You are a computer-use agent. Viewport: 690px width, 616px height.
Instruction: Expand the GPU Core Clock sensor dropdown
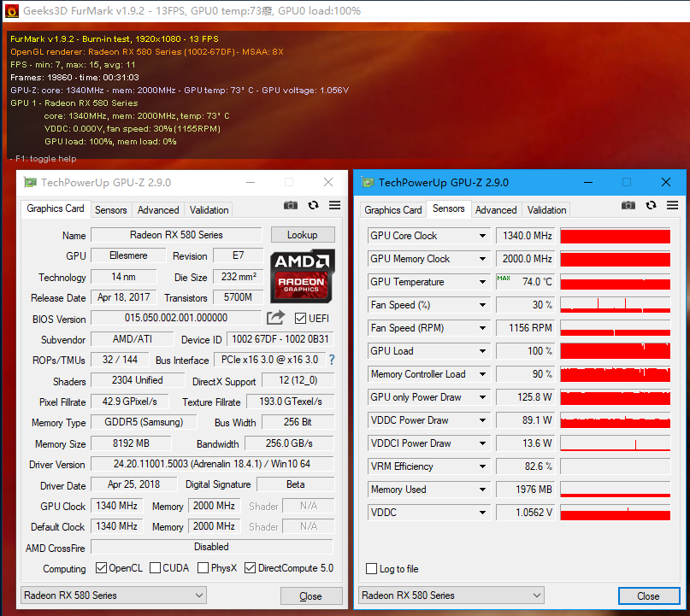tap(482, 236)
